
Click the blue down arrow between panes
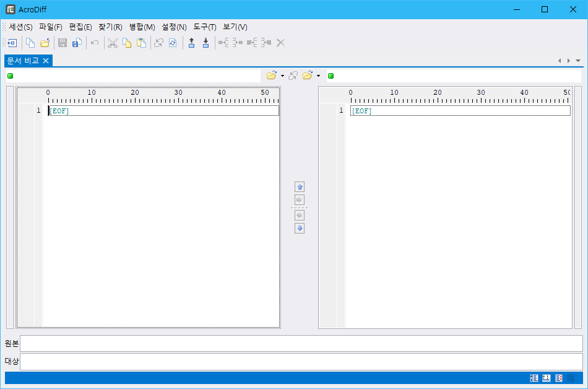click(x=300, y=228)
